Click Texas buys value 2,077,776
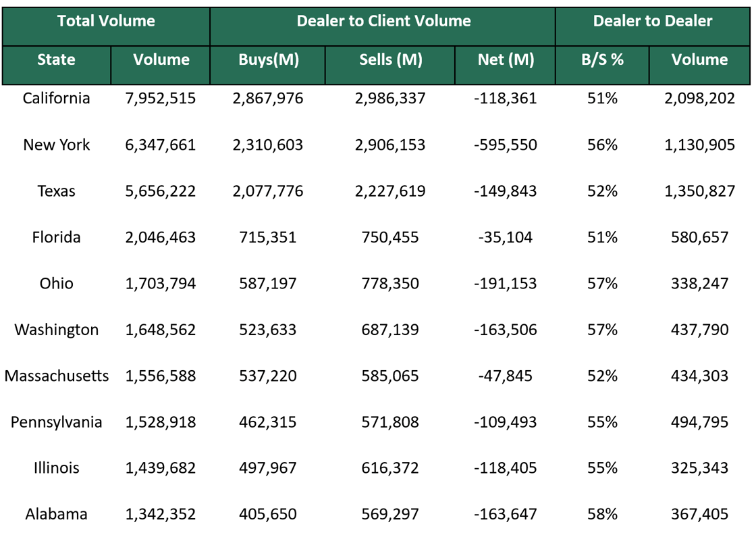Image resolution: width=756 pixels, height=535 pixels. click(x=268, y=191)
